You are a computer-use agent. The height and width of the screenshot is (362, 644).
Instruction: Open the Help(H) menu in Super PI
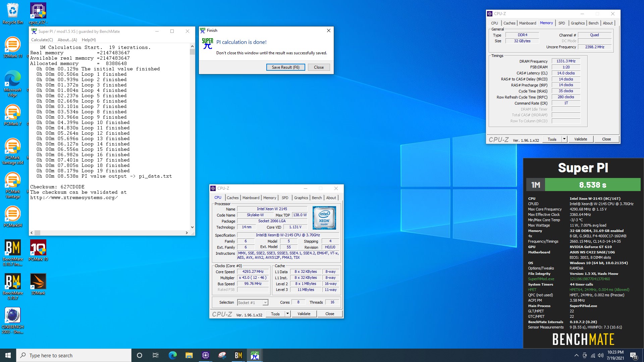89,40
